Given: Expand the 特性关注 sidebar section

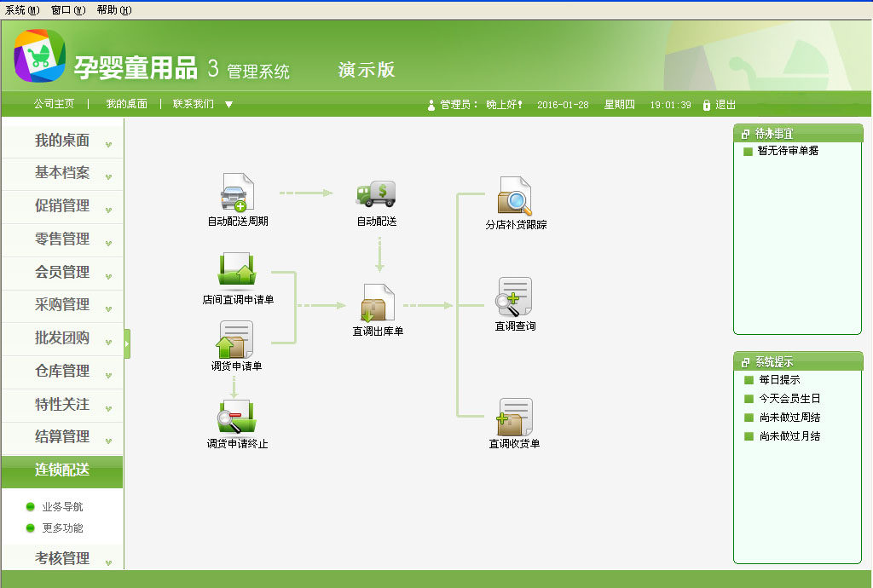Looking at the screenshot, I should point(62,405).
